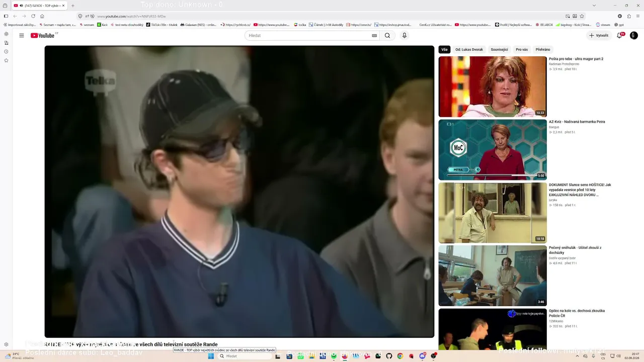The image size is (644, 362).
Task: Open the Kick bookmark
Action: point(103,25)
